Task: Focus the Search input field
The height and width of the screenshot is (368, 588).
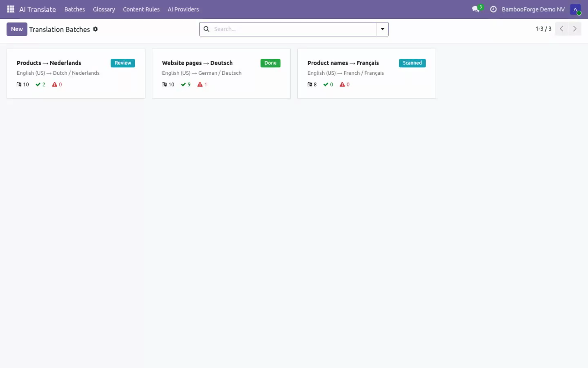Action: [x=294, y=29]
